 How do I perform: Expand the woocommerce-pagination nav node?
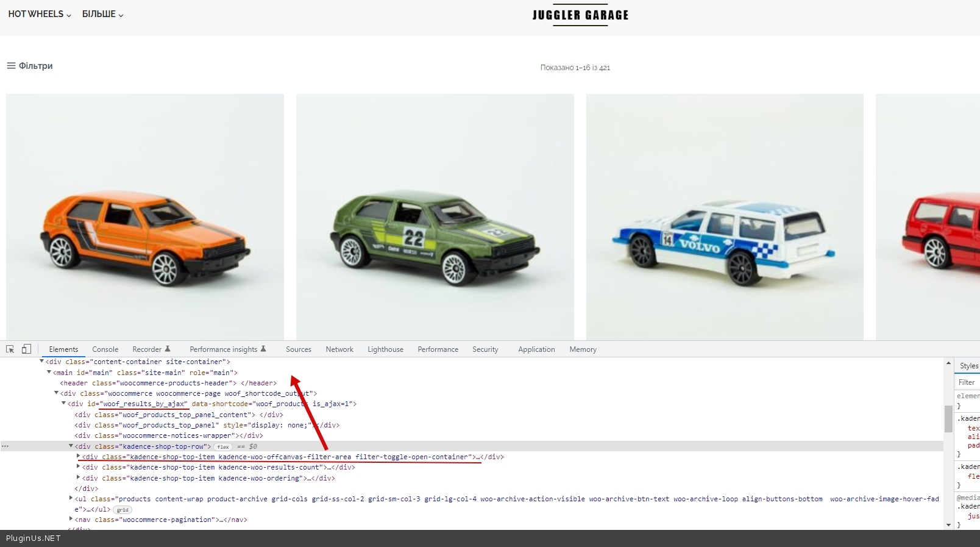tap(71, 520)
